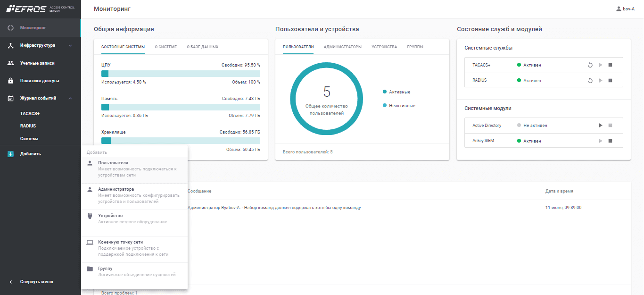Collapse the Журнал событий section

click(x=70, y=98)
